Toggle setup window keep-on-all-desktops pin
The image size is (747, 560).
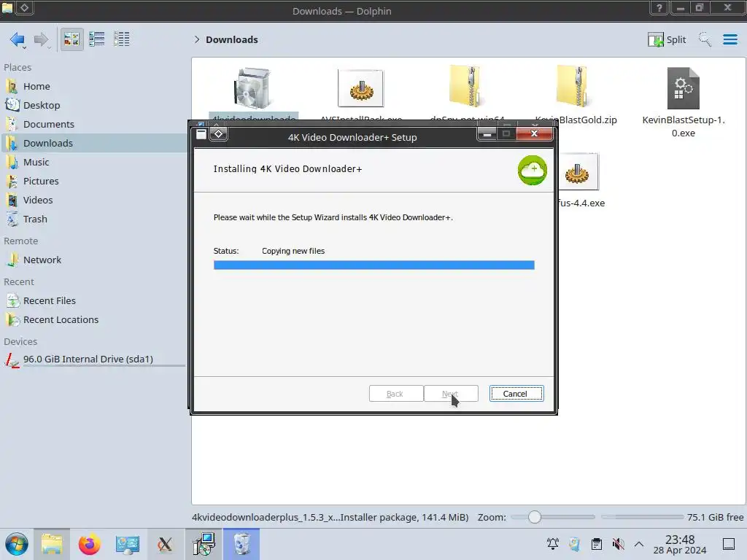coord(219,134)
